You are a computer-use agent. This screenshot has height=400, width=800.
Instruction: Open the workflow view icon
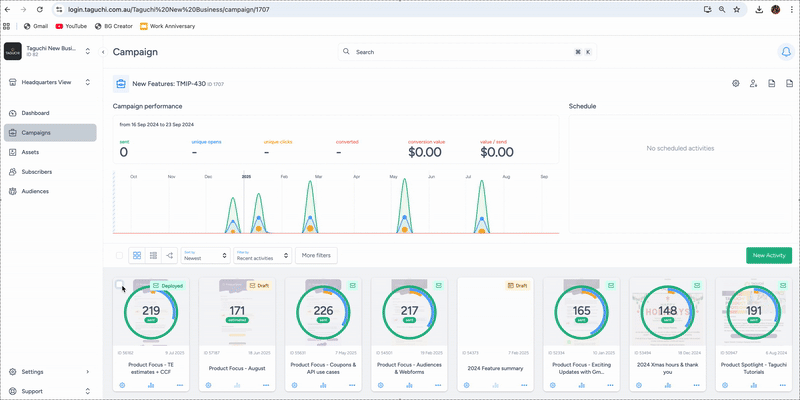169,256
